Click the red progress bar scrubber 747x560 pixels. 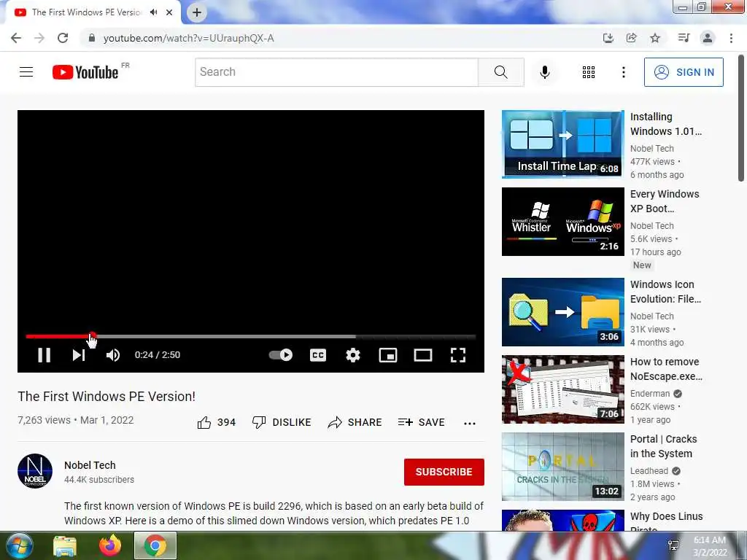pos(92,336)
